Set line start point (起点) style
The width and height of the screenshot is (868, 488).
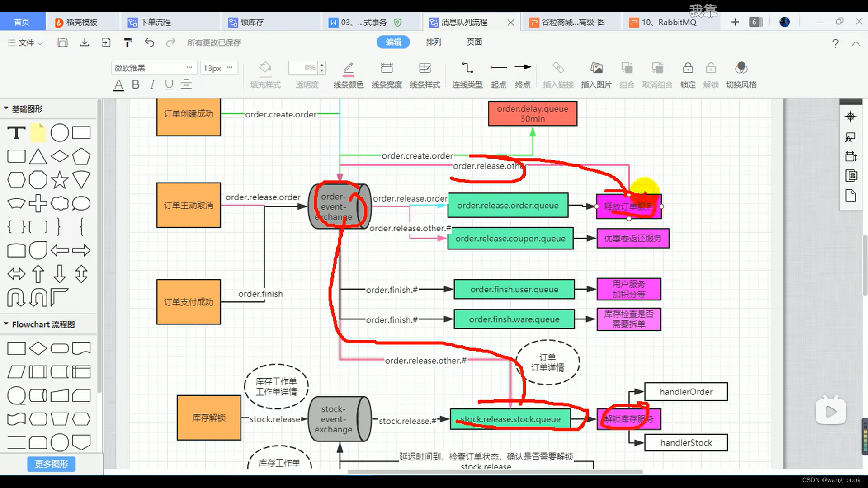click(x=499, y=75)
